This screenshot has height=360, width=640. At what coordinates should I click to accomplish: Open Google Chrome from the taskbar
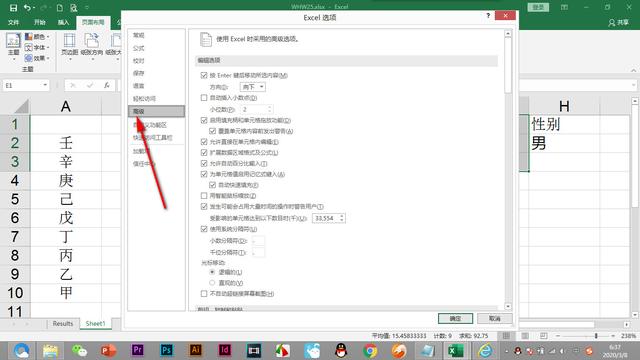pyautogui.click(x=370, y=350)
